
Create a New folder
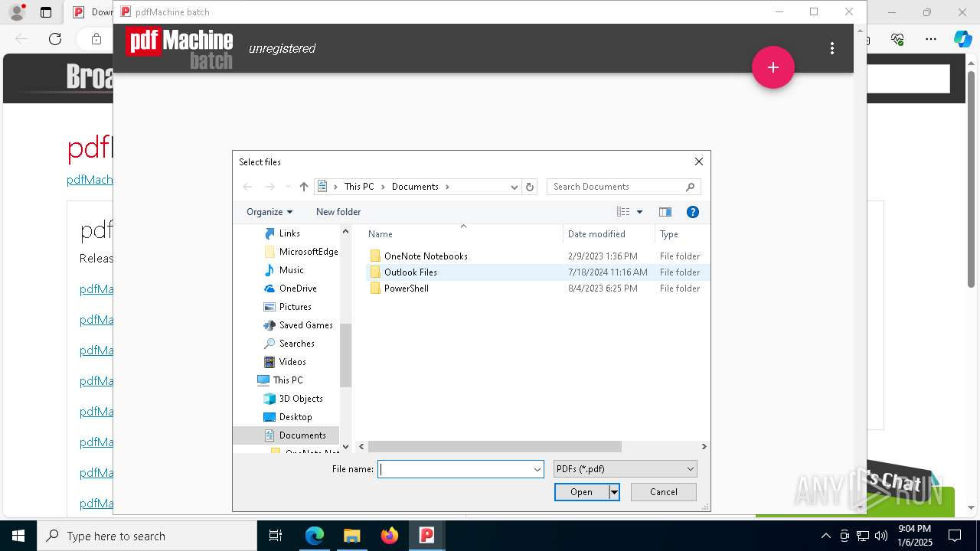(x=338, y=212)
